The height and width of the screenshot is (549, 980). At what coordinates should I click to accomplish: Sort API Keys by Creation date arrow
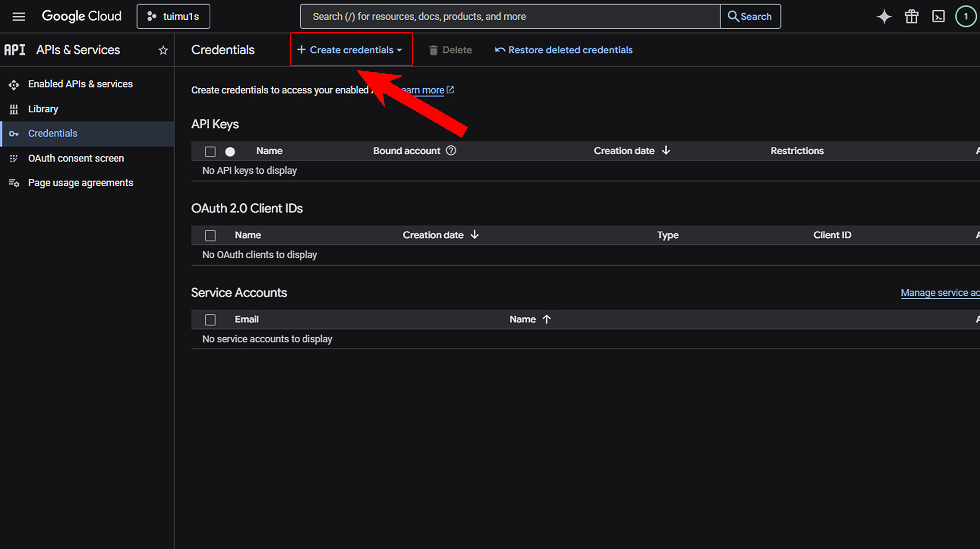coord(666,150)
